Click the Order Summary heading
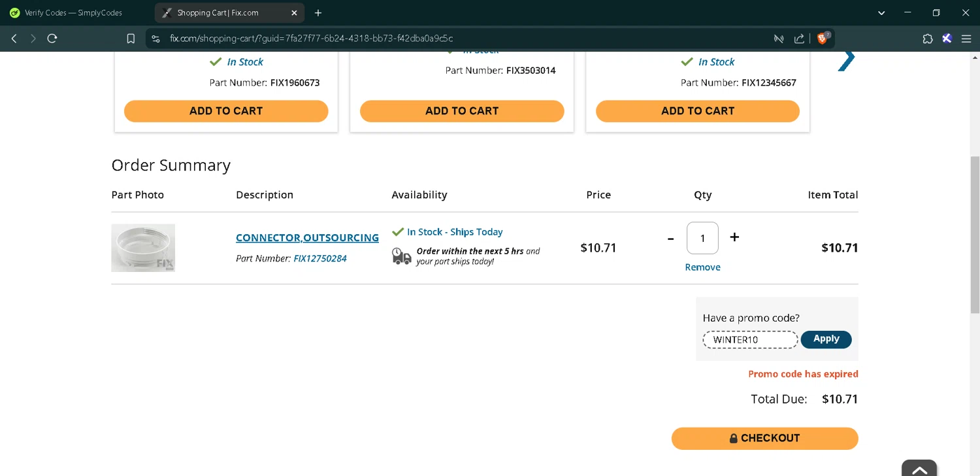Screen dimensions: 980x476 point(171,165)
